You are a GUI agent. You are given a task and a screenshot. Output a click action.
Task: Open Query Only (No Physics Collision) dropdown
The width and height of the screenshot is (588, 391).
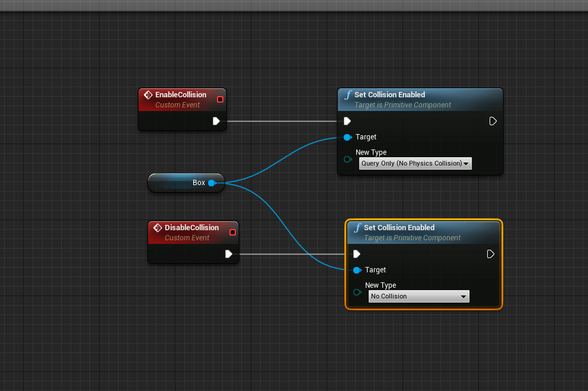click(416, 163)
